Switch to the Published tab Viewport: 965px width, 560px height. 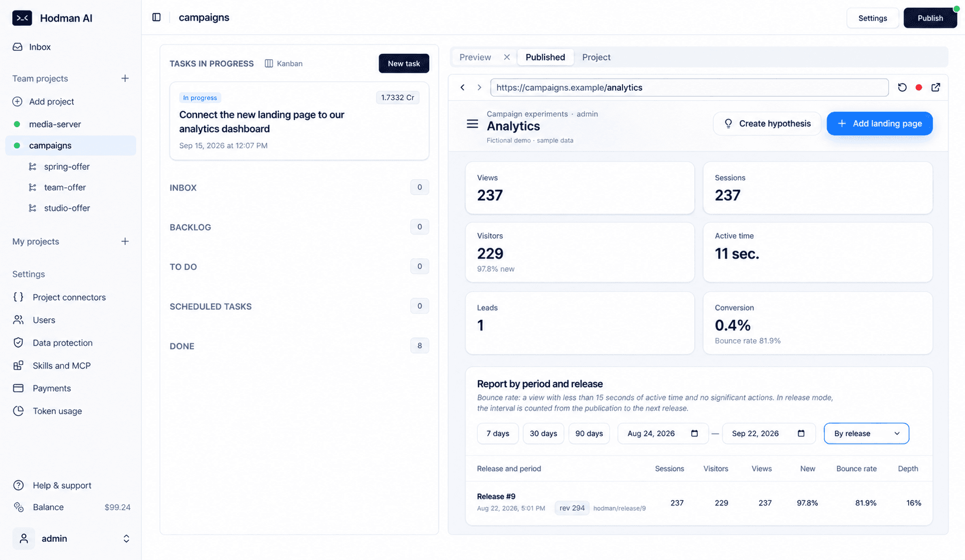point(545,57)
